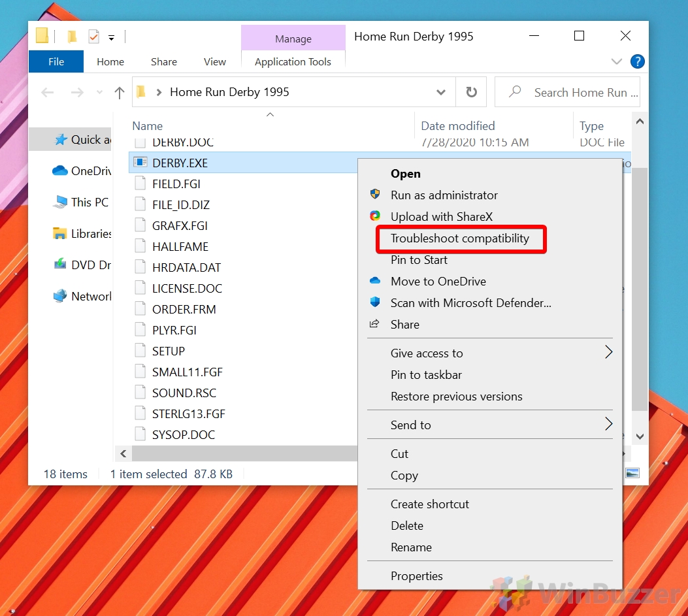Screen dimensions: 688x616
Task: Select the LICENSE.DOC file name
Action: [x=187, y=288]
